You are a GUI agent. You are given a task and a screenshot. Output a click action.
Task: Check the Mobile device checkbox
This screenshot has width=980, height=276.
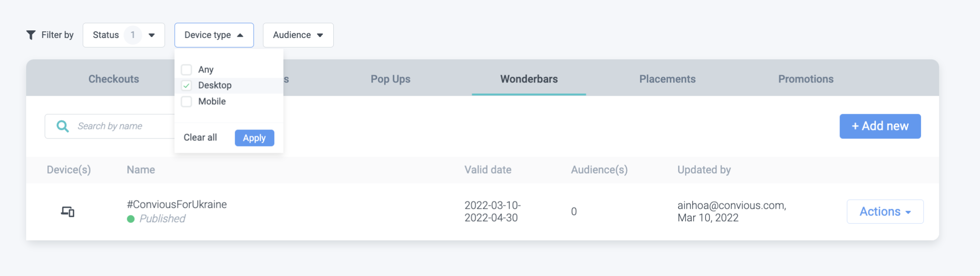(187, 101)
